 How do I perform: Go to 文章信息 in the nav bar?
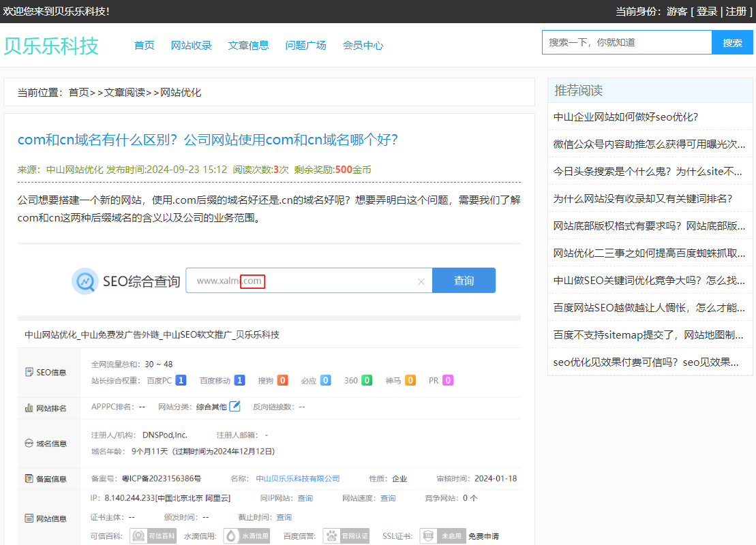pyautogui.click(x=248, y=45)
